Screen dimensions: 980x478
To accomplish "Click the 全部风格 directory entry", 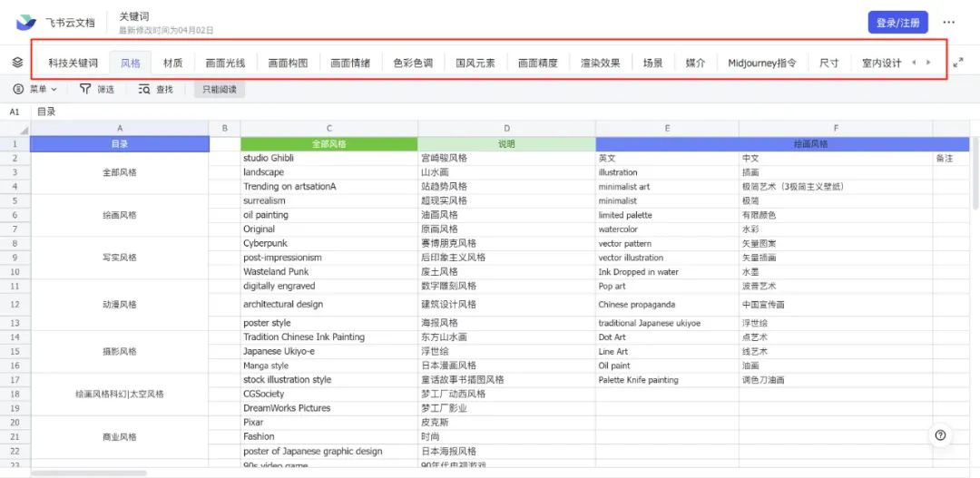I will (x=120, y=172).
